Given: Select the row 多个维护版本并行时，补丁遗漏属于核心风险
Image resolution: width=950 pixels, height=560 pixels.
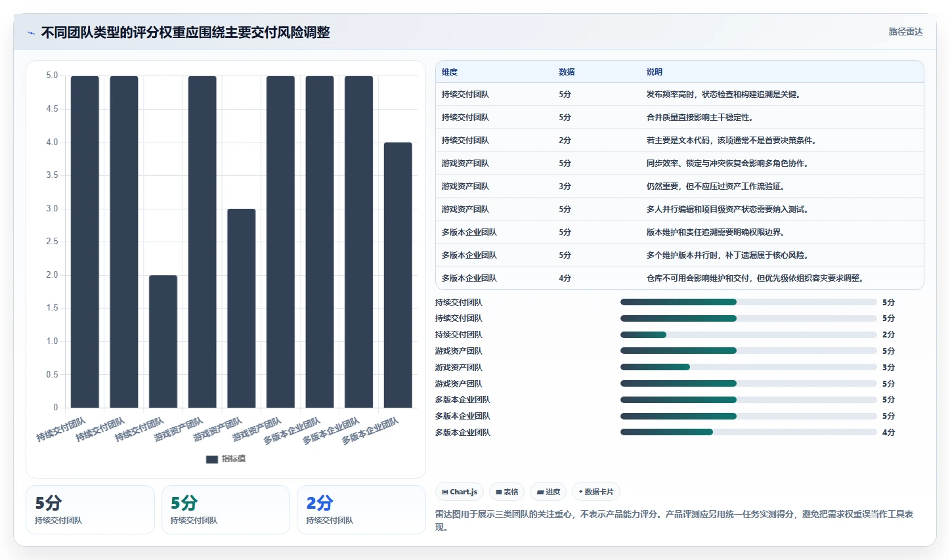Looking at the screenshot, I should coord(680,255).
